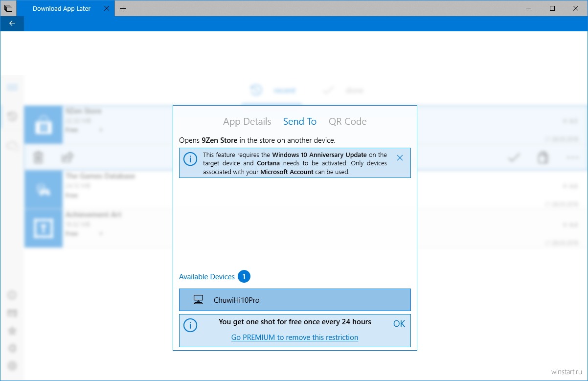The width and height of the screenshot is (588, 381).
Task: Open a new tab with the plus button
Action: (123, 8)
